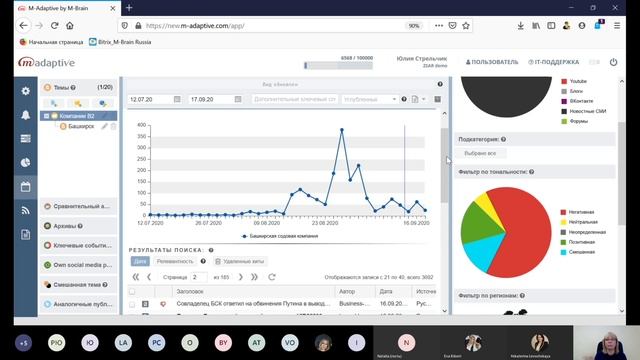Screen dimensions: 640x360
Task: Go to the last results page
Action: click(254, 277)
